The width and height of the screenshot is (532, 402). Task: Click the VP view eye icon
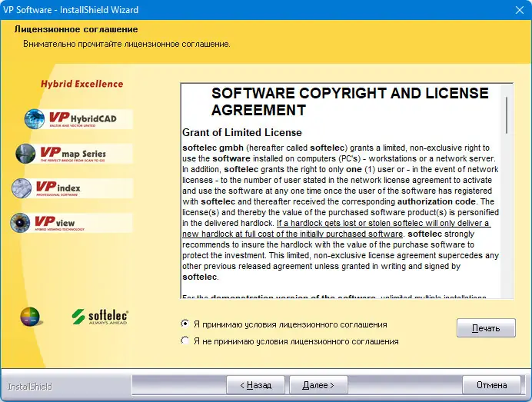tap(20, 223)
